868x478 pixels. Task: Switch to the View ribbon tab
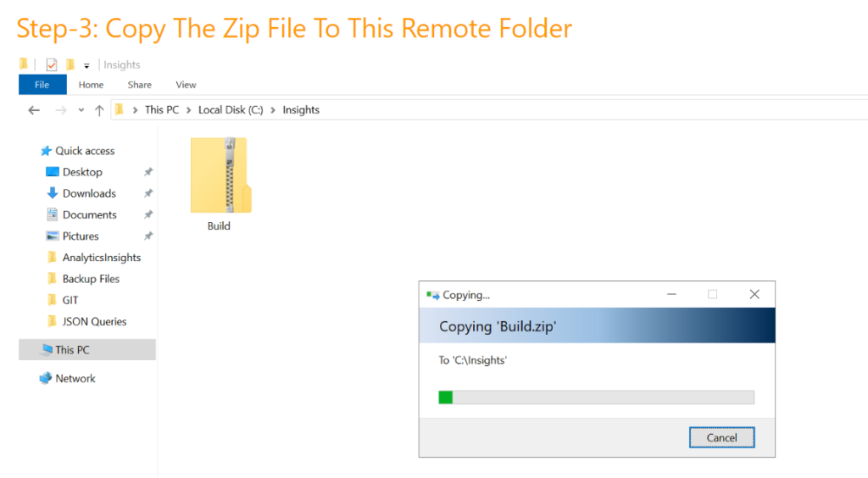(186, 85)
